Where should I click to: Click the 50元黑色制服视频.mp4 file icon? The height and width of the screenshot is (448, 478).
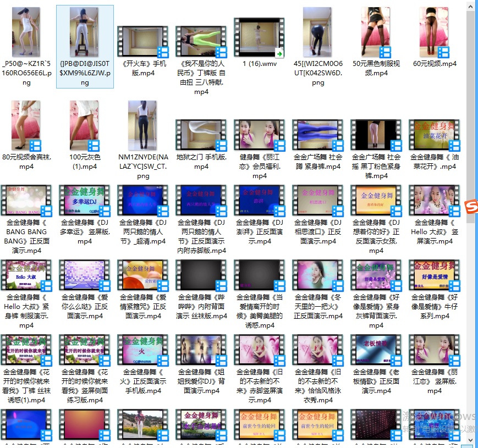point(376,32)
